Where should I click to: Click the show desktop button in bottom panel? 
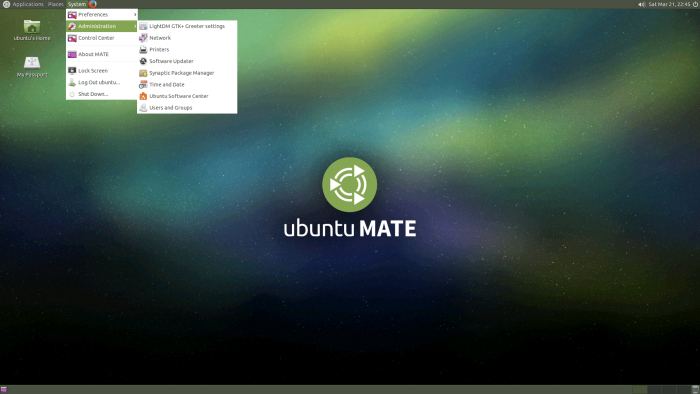click(4, 390)
